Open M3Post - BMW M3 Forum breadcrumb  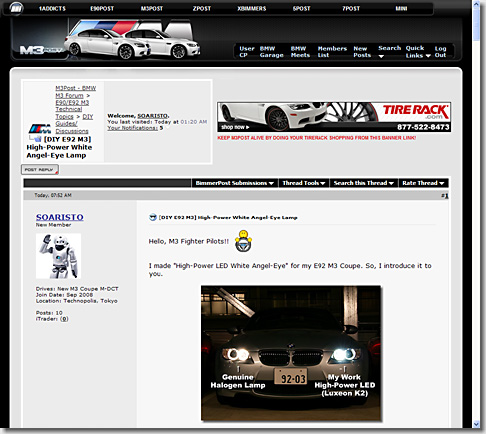[x=75, y=92]
